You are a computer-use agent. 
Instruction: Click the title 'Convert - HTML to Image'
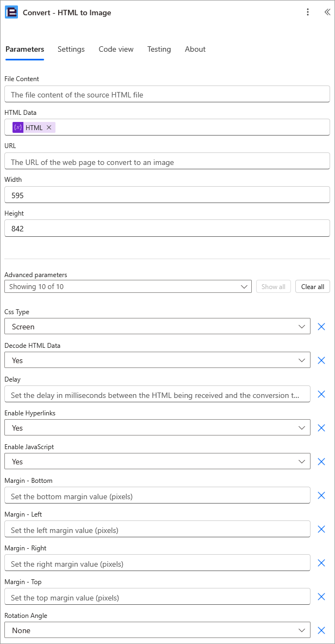[x=67, y=13]
